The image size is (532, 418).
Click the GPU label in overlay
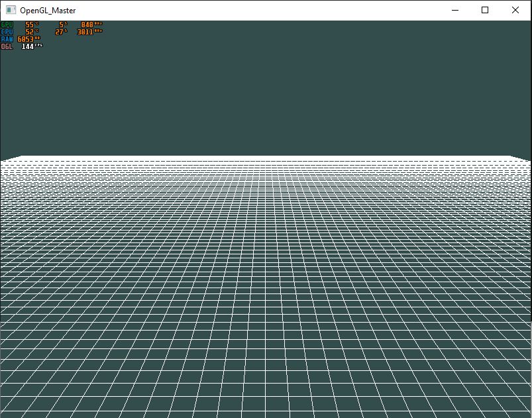7,25
